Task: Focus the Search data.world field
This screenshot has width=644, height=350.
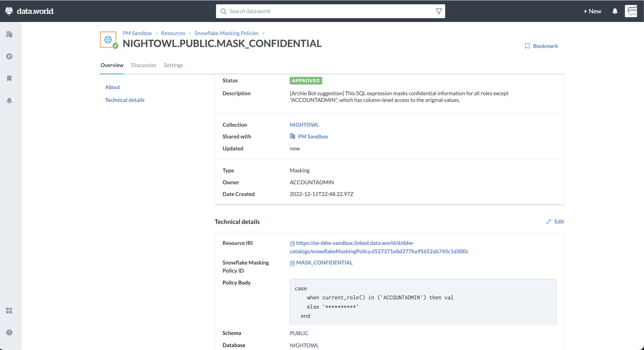Action: coord(330,11)
